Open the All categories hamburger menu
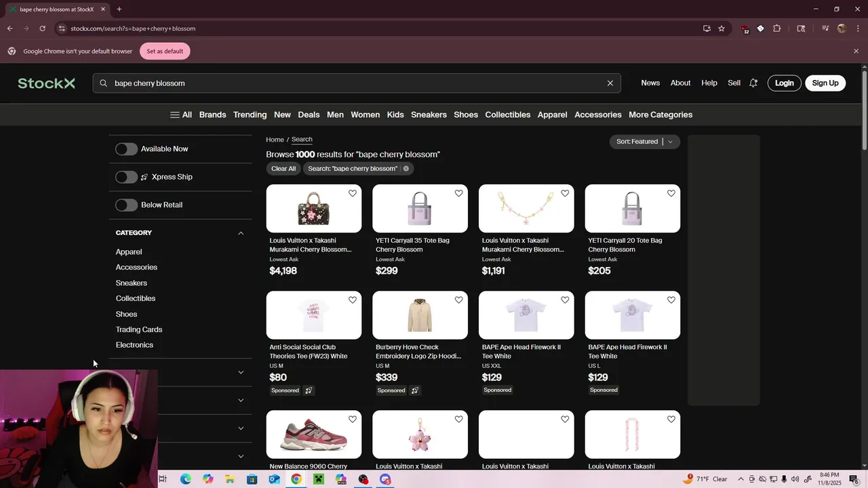 (181, 115)
